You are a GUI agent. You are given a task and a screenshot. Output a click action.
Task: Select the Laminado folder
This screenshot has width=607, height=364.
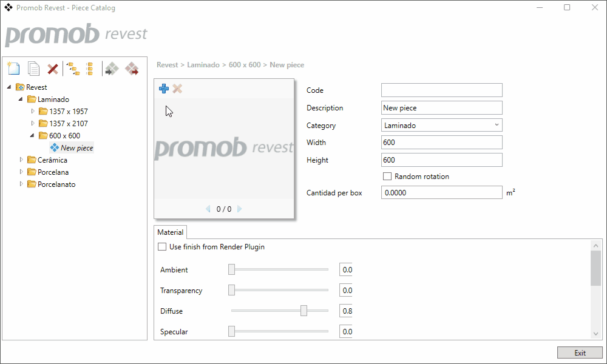(49, 99)
